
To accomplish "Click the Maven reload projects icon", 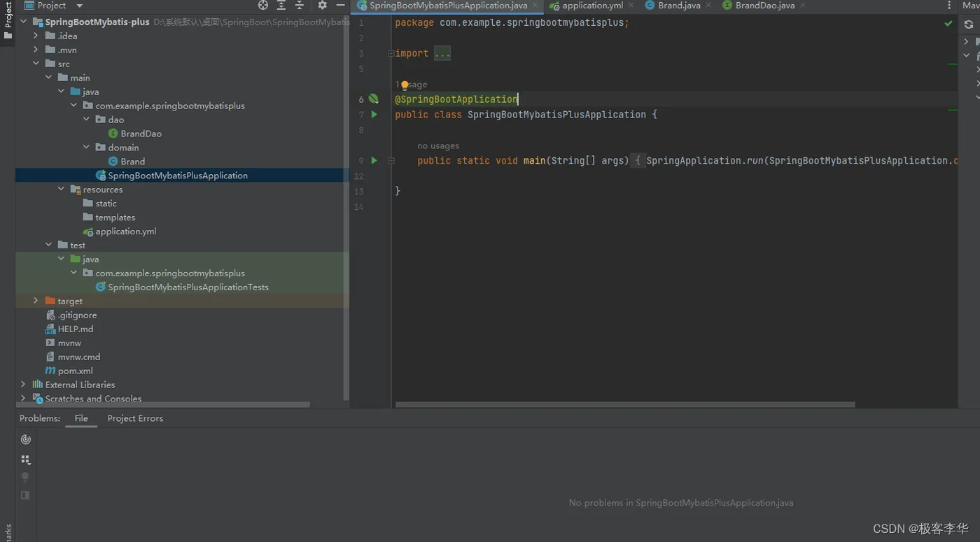I will coord(969,24).
